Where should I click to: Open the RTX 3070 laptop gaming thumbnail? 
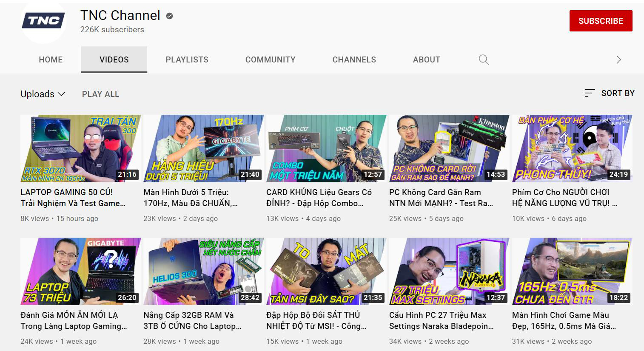click(80, 148)
